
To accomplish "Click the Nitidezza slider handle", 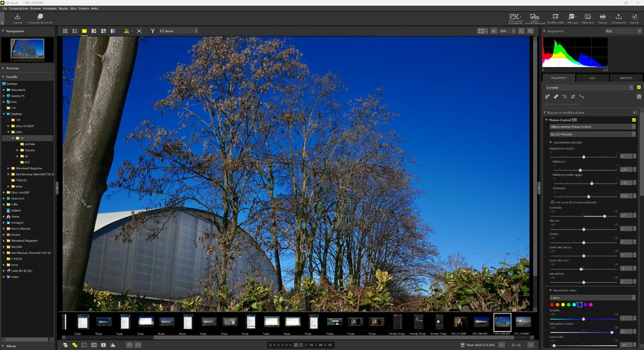I will coord(580,170).
